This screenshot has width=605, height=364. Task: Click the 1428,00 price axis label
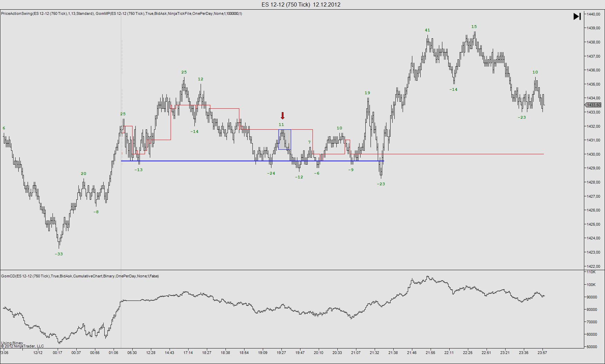tap(593, 182)
